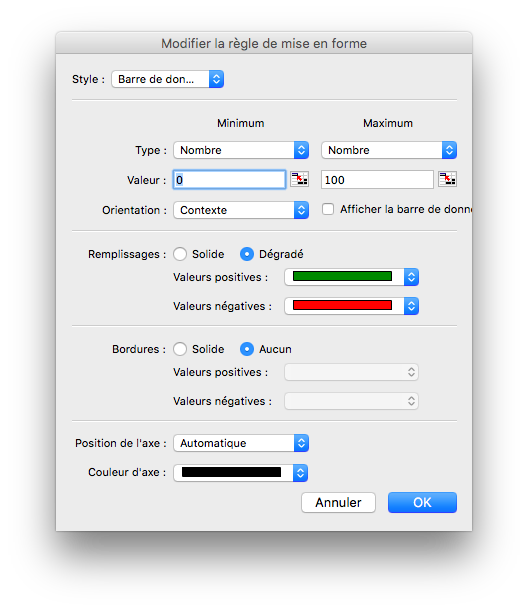Click cell range selector icon beside Maximum value
The height and width of the screenshot is (611, 528).
[x=447, y=179]
